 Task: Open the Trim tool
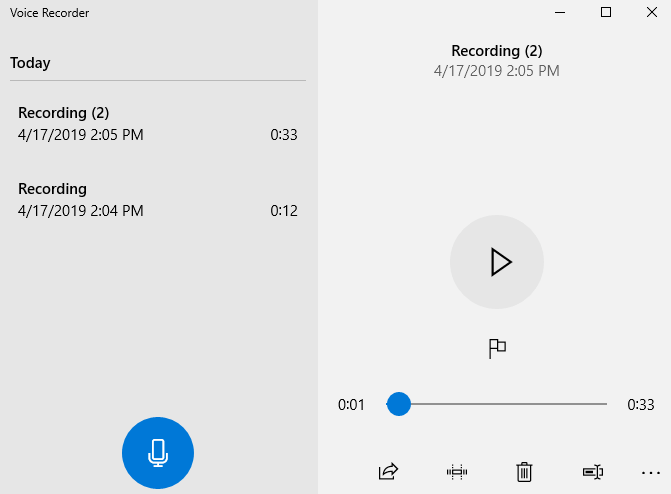pos(457,471)
